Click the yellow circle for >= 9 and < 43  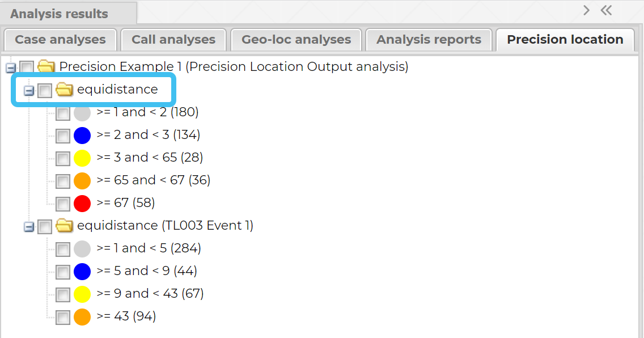(x=82, y=294)
